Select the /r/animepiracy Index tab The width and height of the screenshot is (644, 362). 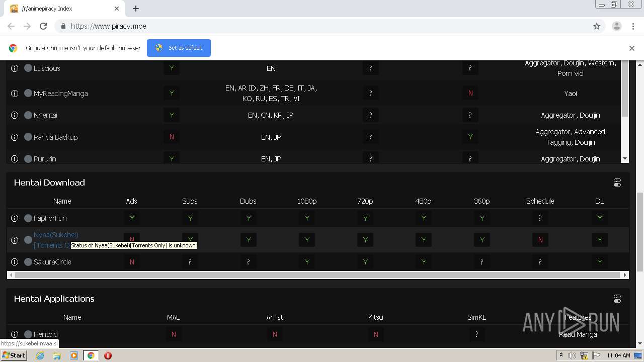click(x=64, y=9)
